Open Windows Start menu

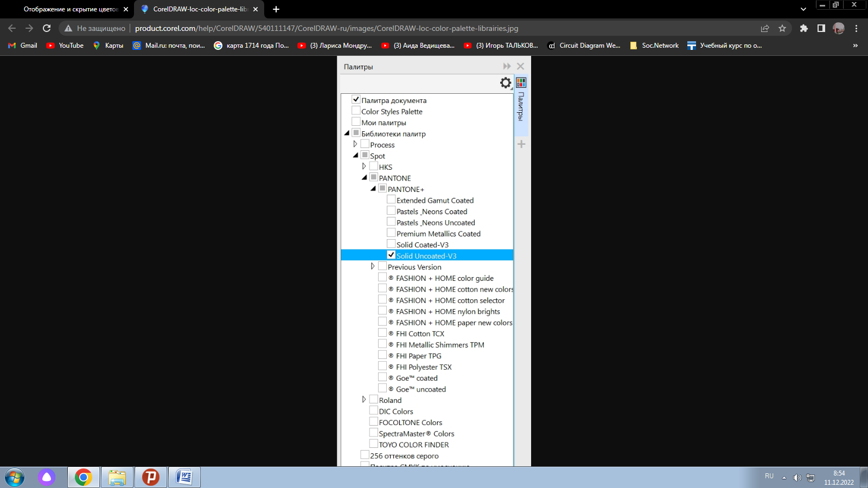[15, 478]
